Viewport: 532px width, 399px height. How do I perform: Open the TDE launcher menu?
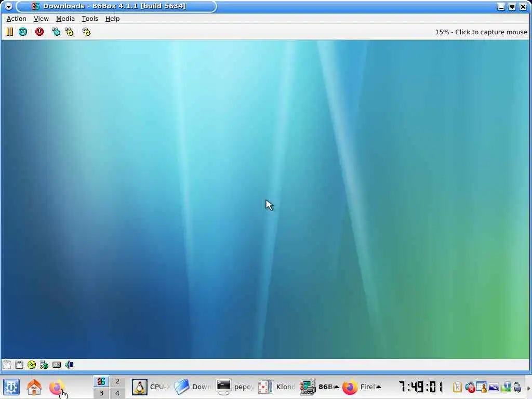[x=11, y=387]
